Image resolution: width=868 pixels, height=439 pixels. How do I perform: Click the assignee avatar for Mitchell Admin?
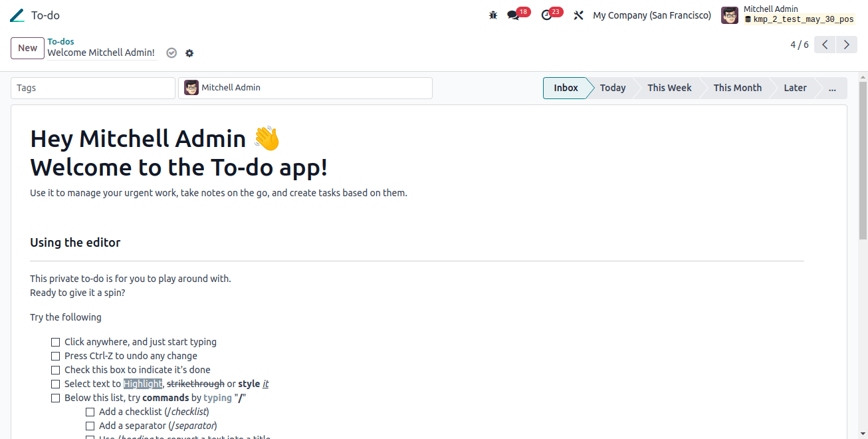coord(191,88)
